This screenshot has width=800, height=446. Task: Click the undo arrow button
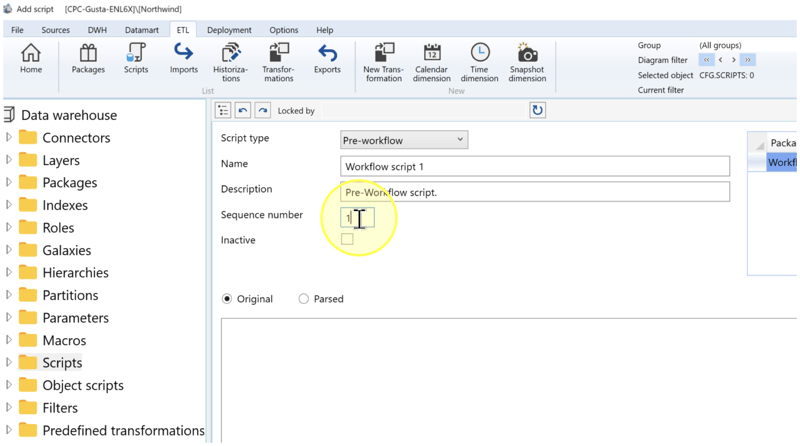pyautogui.click(x=243, y=110)
